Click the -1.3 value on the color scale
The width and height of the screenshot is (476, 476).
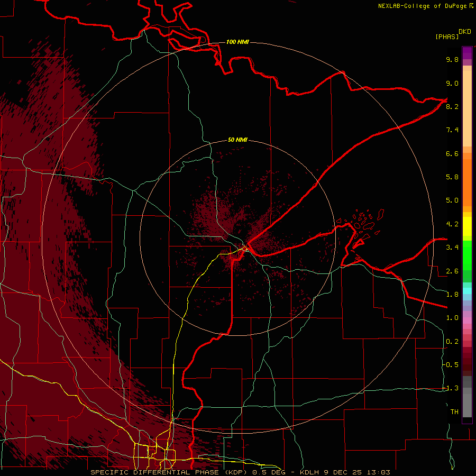(x=450, y=388)
